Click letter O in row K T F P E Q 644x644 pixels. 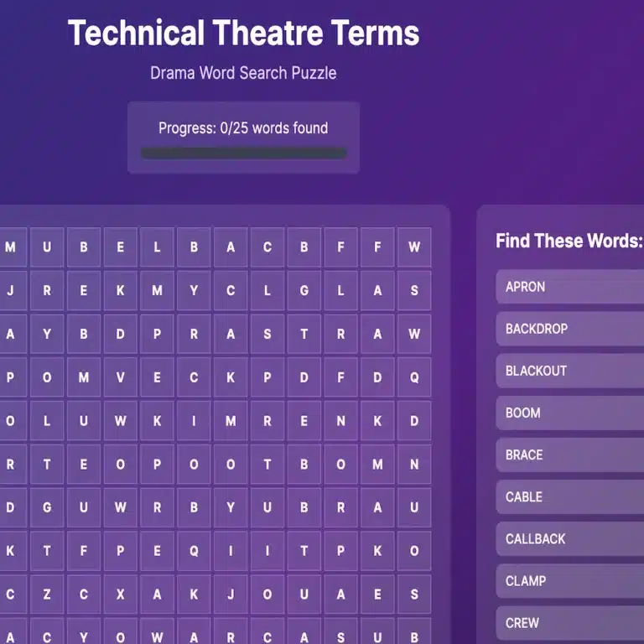coord(414,551)
